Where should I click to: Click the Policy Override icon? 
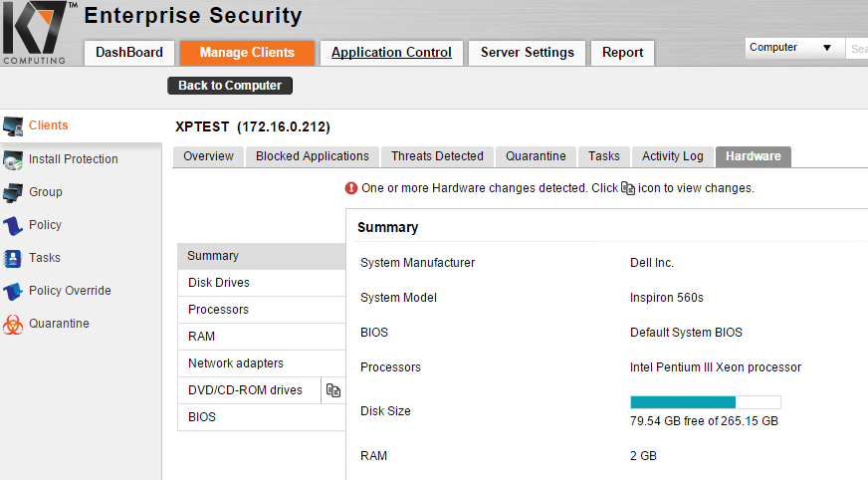[13, 291]
